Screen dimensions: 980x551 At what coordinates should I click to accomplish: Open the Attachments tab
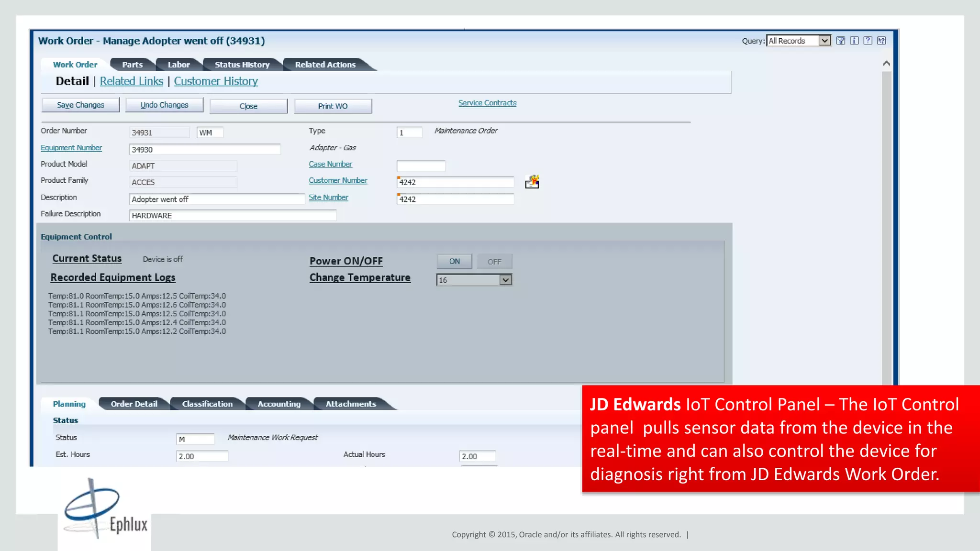tap(351, 404)
